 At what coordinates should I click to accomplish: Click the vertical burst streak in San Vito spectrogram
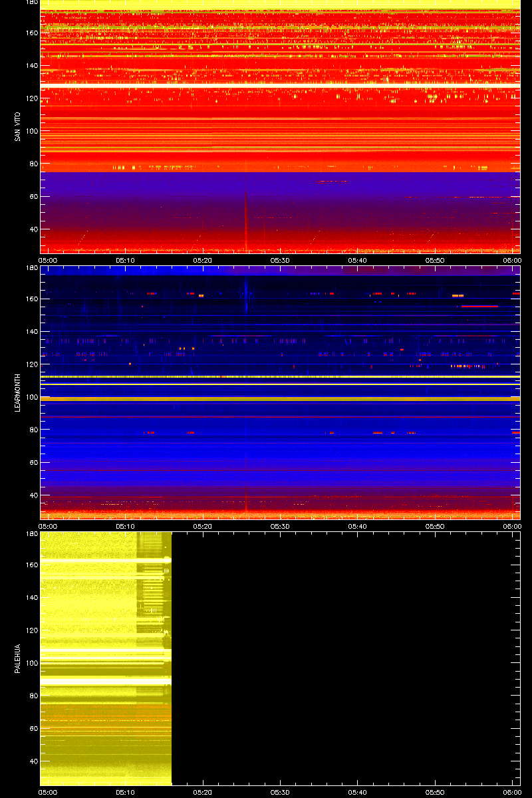tap(245, 221)
